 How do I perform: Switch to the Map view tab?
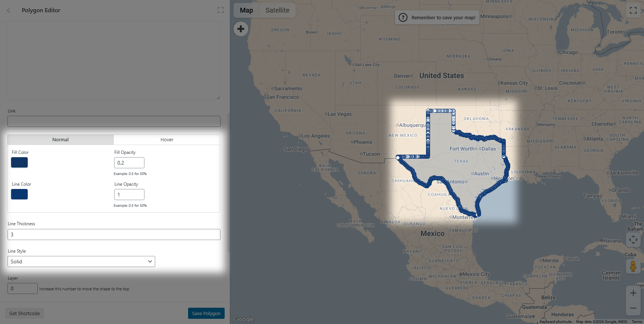[246, 10]
